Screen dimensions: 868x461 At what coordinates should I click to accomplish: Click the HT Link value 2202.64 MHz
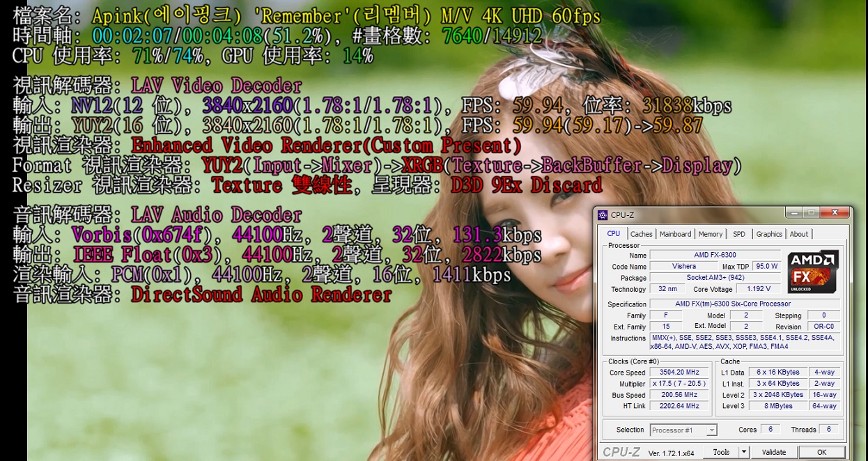click(x=679, y=406)
